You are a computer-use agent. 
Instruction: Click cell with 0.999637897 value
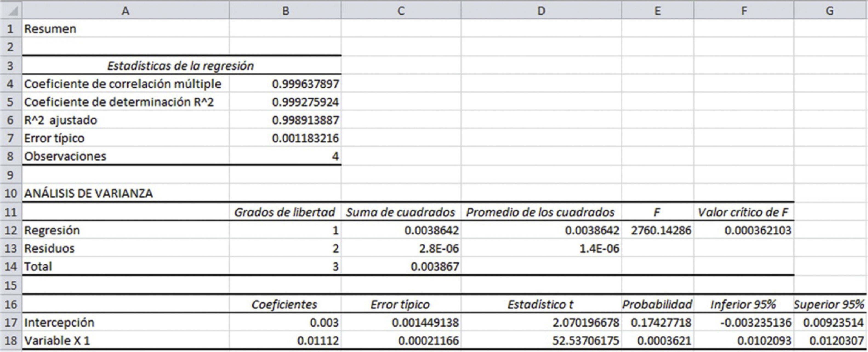coord(305,84)
